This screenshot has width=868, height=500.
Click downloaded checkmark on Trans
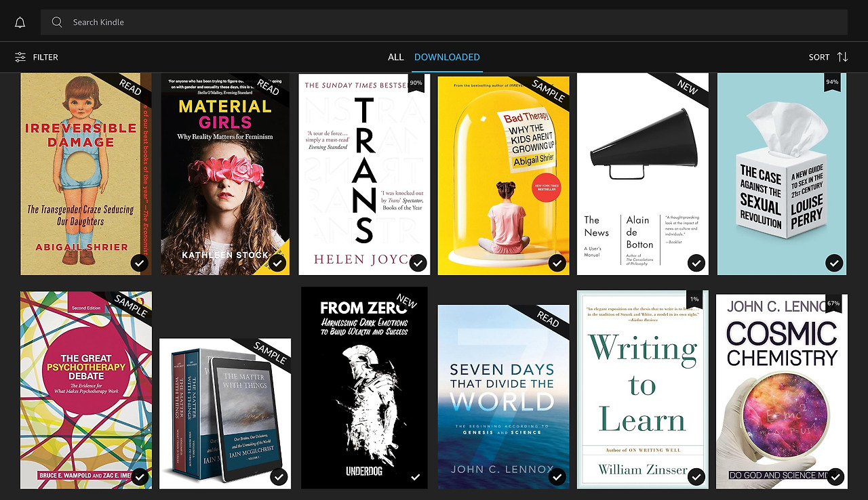click(418, 263)
